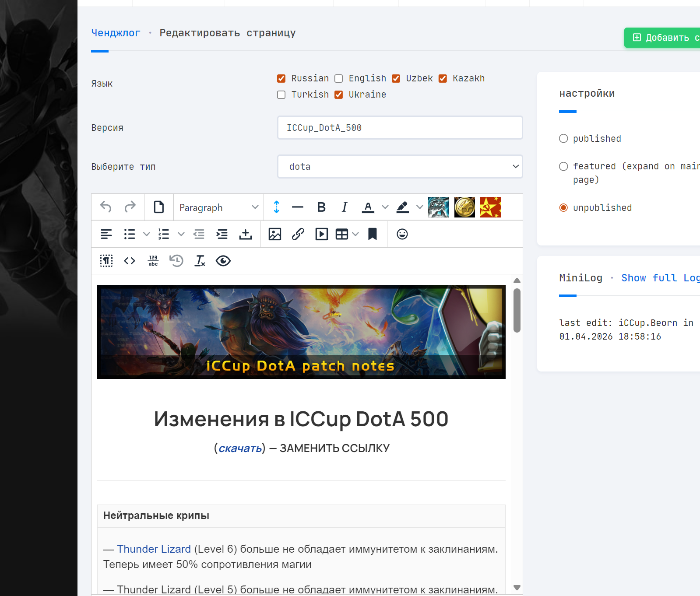Redo the last editor action

click(x=130, y=207)
